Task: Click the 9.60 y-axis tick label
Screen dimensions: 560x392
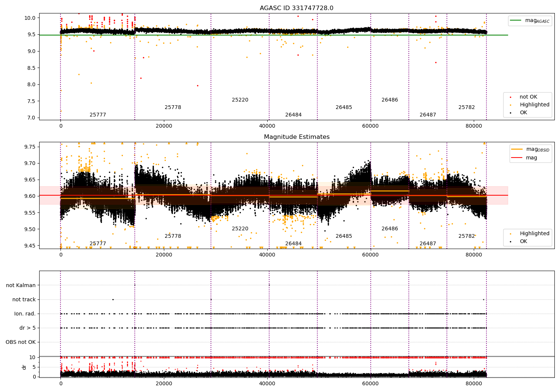Action: tap(30, 196)
